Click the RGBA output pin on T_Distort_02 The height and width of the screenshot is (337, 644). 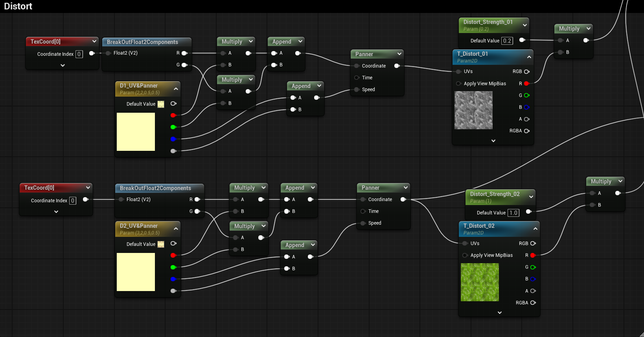pyautogui.click(x=533, y=303)
